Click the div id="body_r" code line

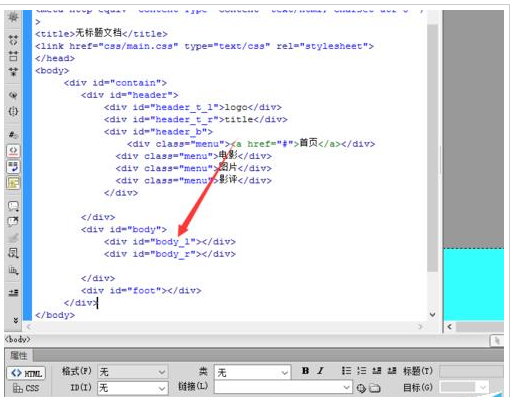(x=170, y=254)
